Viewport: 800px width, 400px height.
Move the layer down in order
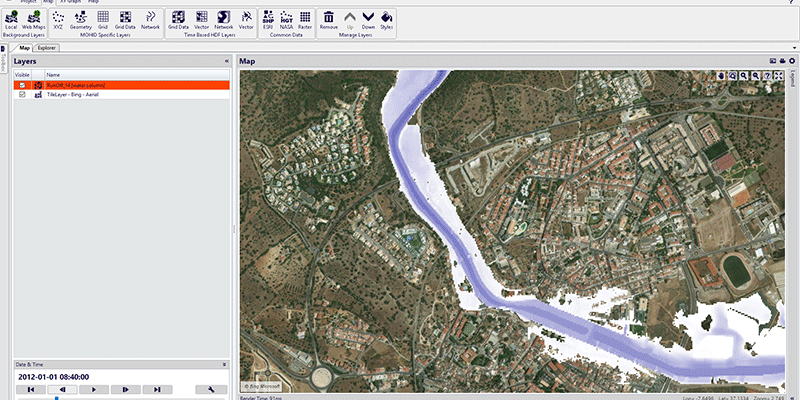tap(368, 20)
